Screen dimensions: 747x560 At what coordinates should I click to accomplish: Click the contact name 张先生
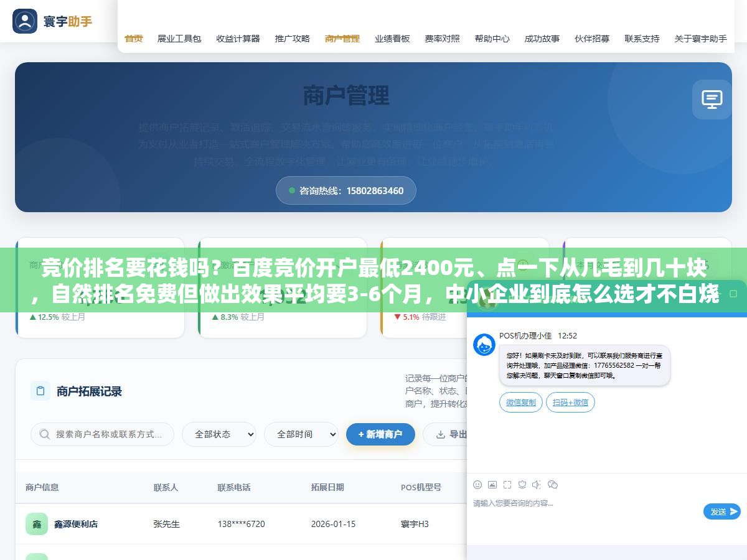[x=167, y=524]
